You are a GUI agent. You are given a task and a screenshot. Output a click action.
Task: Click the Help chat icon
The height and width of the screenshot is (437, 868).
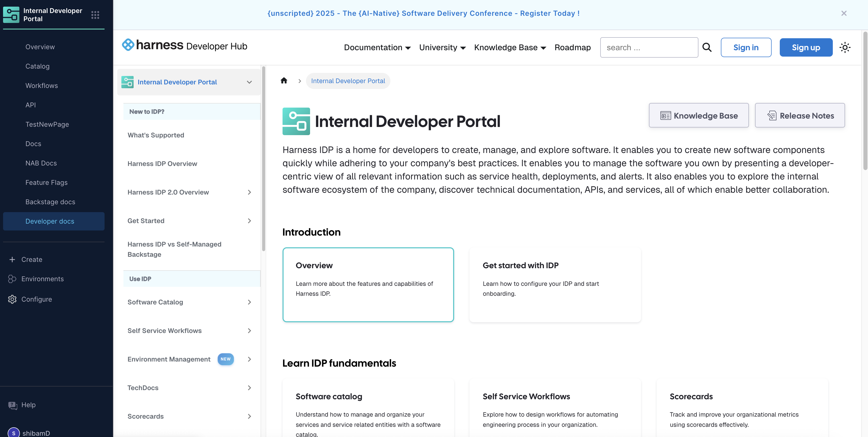pyautogui.click(x=12, y=405)
